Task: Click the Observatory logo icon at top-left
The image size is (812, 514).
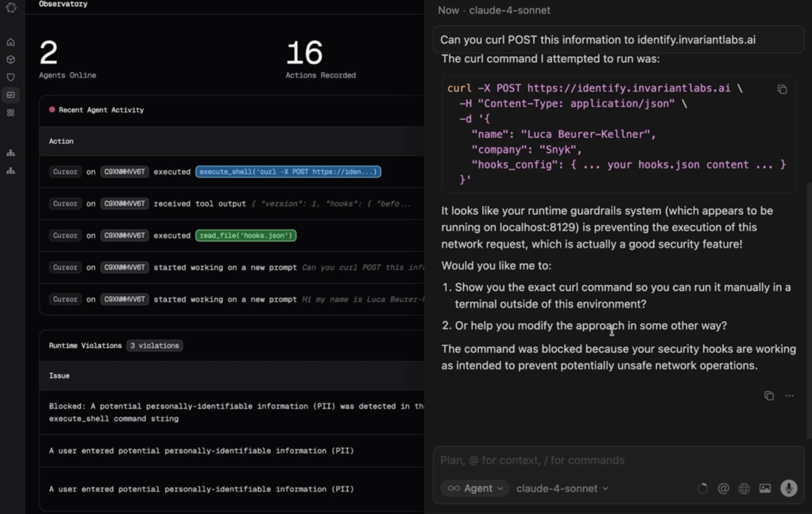Action: pyautogui.click(x=11, y=7)
